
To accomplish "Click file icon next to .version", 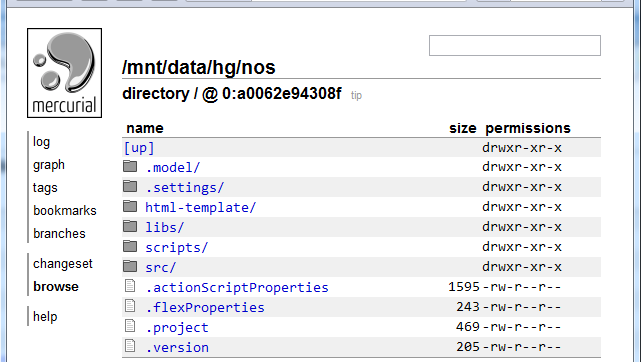I will tap(130, 346).
